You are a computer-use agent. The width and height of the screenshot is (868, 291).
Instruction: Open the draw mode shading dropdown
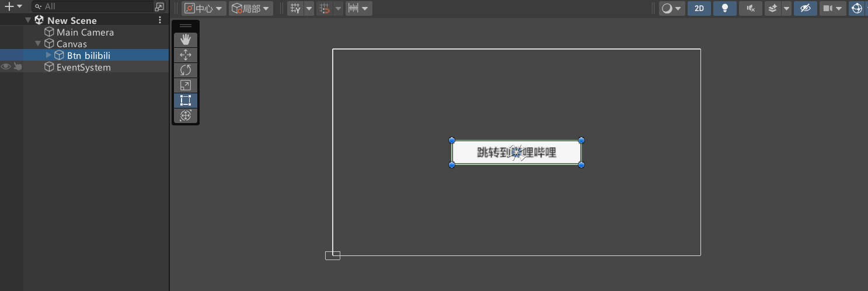point(672,8)
